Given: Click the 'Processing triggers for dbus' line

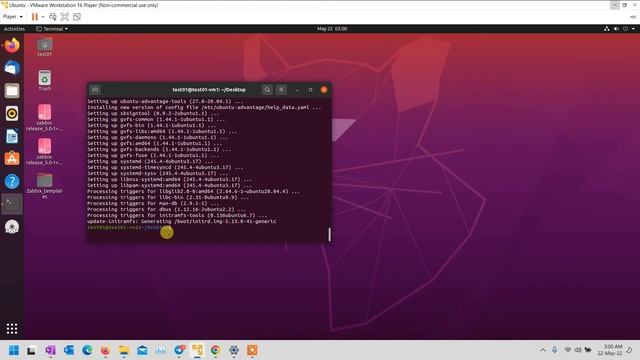Looking at the screenshot, I should 167,209.
